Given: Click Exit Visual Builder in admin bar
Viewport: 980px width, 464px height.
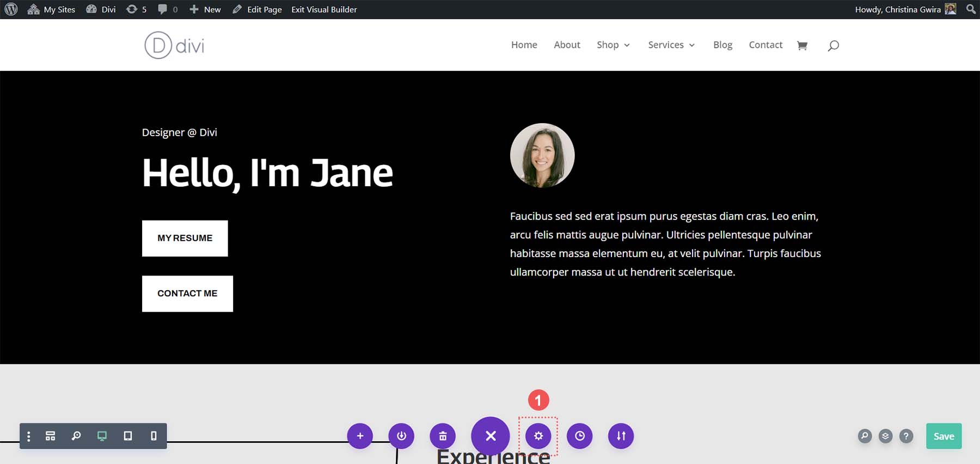Looking at the screenshot, I should (324, 10).
